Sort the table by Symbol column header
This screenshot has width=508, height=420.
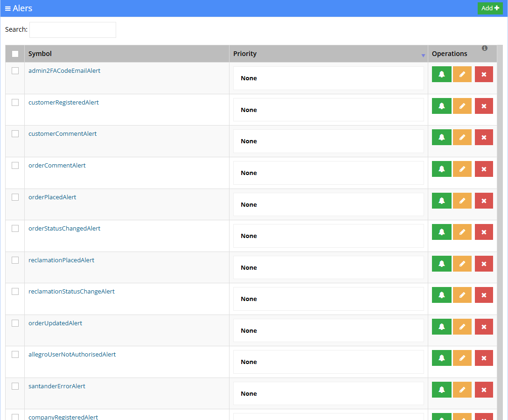[x=127, y=54]
